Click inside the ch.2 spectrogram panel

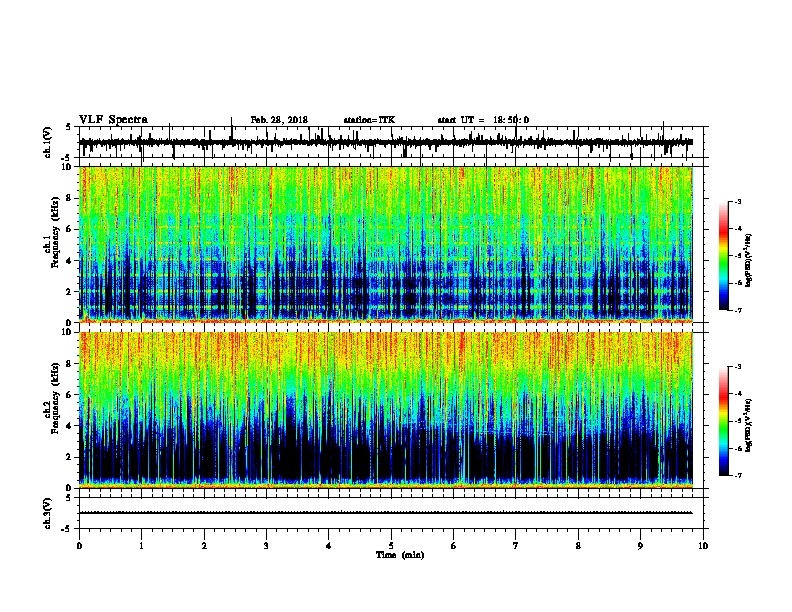(386, 410)
